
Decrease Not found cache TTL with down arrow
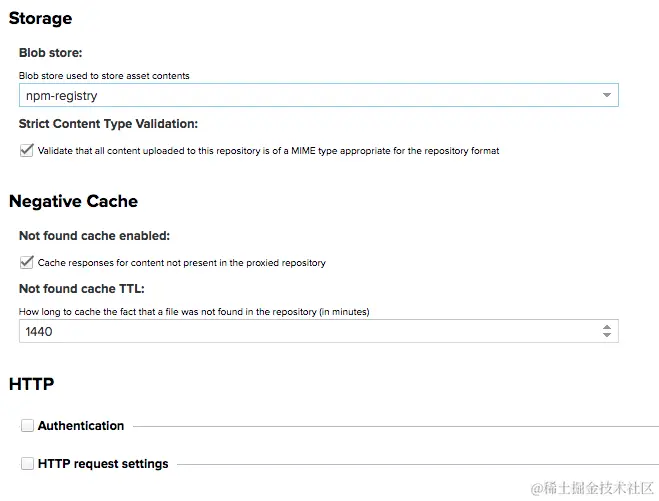(606, 335)
